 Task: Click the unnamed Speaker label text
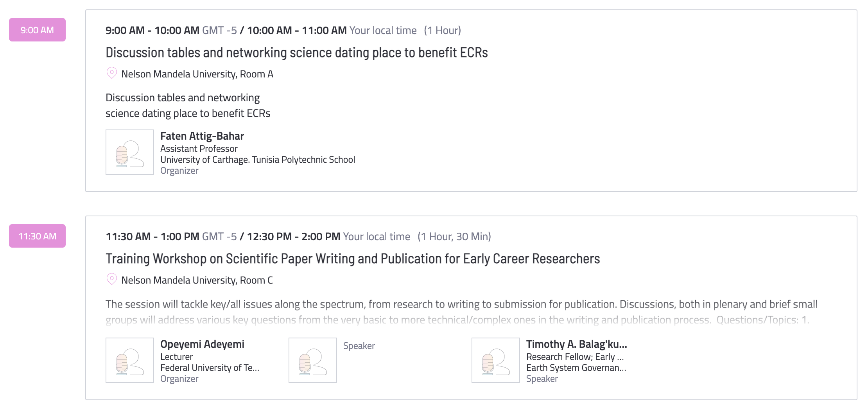point(359,346)
